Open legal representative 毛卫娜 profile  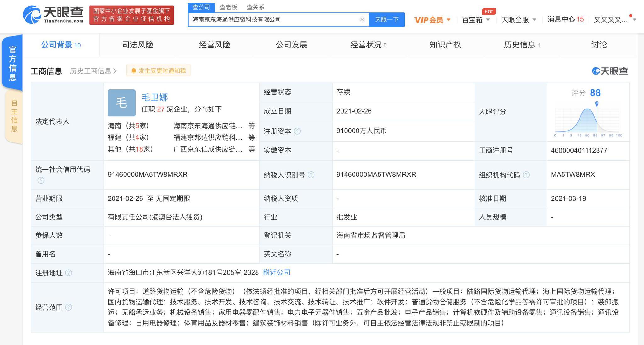pyautogui.click(x=155, y=97)
